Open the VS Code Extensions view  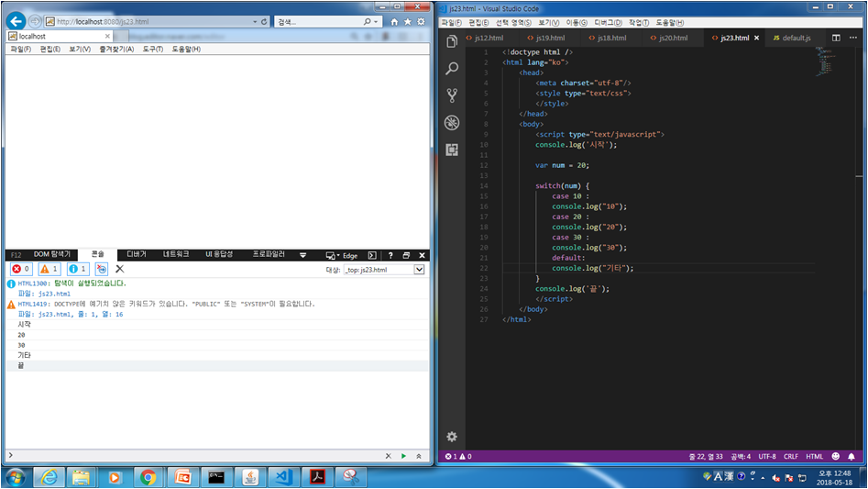click(x=452, y=150)
